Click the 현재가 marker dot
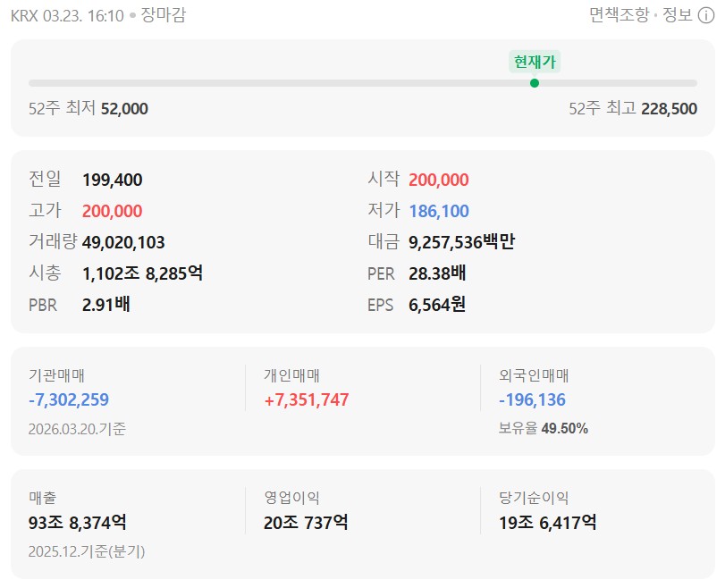The height and width of the screenshot is (588, 725). (x=535, y=82)
